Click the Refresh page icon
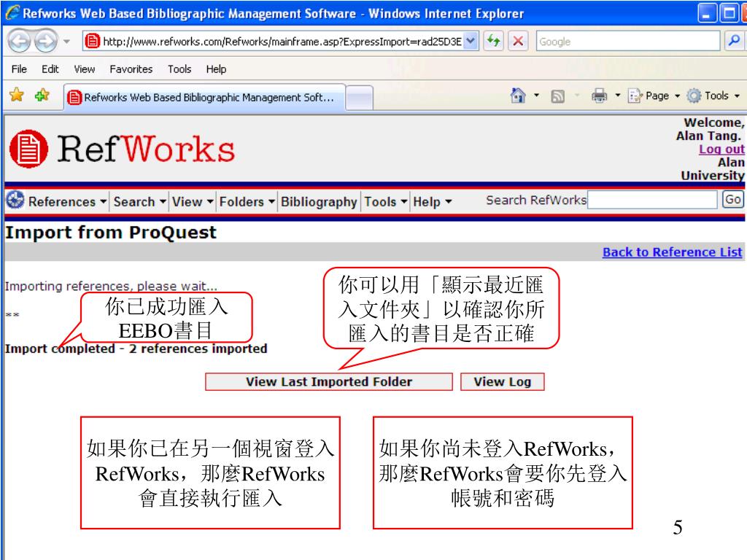Viewport: 747px width, 560px height. (494, 41)
